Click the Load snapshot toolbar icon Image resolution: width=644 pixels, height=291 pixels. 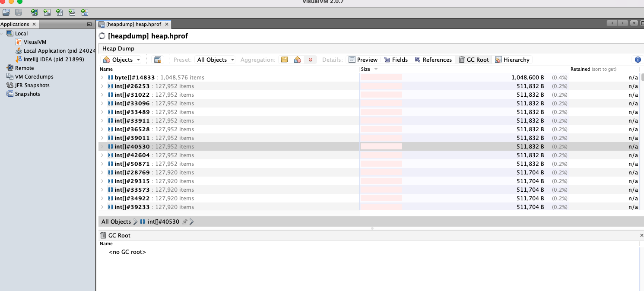[6, 13]
